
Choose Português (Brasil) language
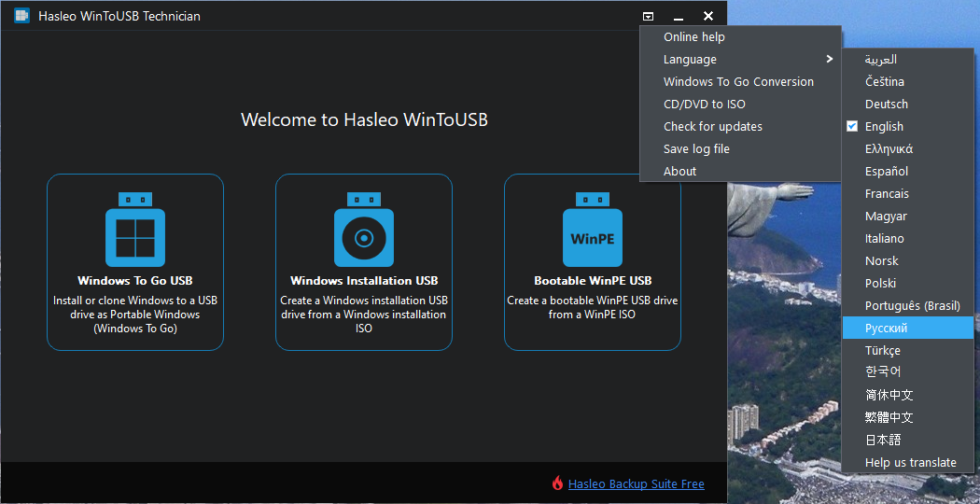(912, 306)
